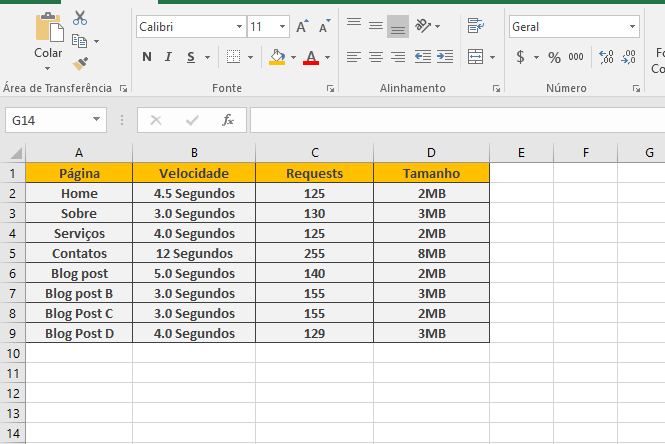Increase font size with large A icon
Viewport: 665px width, 444px height.
(x=302, y=26)
